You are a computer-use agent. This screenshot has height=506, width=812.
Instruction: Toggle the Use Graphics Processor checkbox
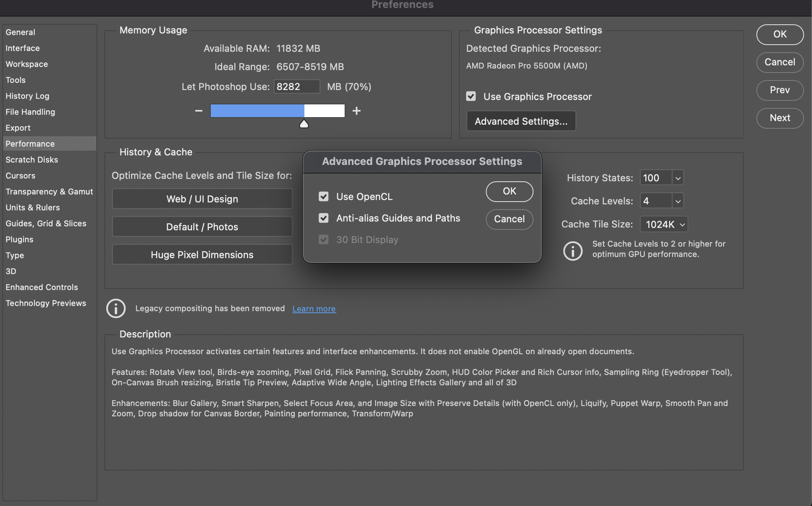(x=471, y=96)
